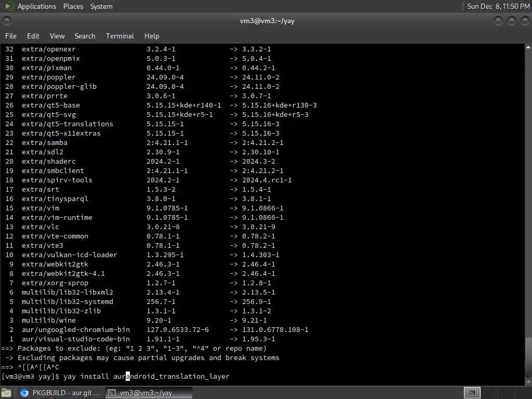Open the System menu

click(101, 6)
